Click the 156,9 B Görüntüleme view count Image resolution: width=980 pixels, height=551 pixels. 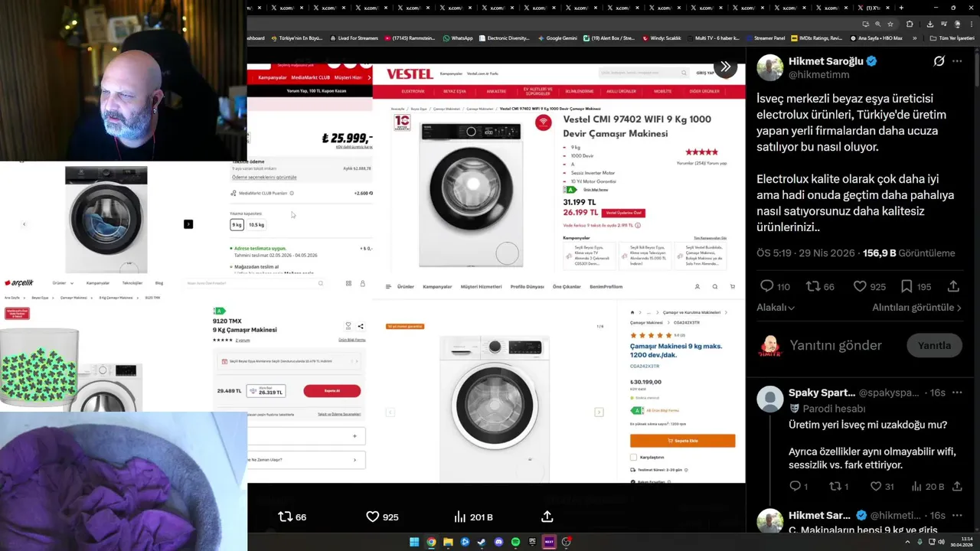[x=909, y=253]
